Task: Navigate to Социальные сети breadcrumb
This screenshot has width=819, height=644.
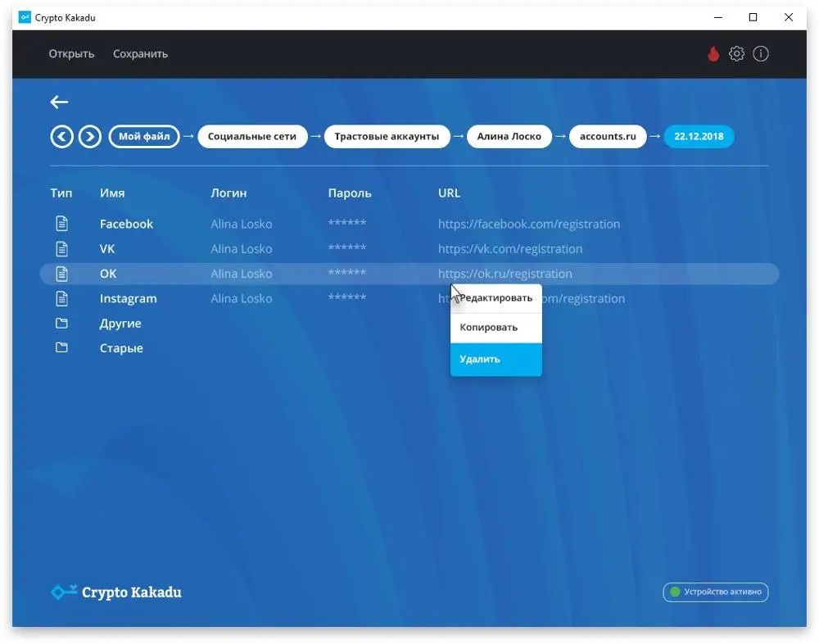Action: tap(252, 137)
